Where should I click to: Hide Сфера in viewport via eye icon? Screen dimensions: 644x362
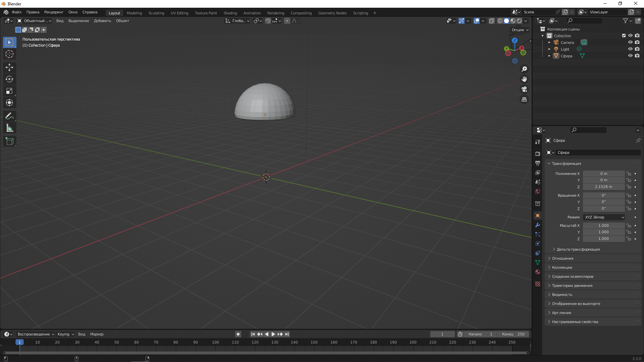tap(630, 56)
